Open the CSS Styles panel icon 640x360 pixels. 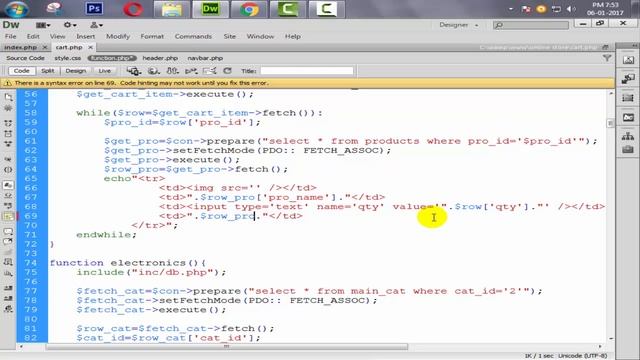point(628,78)
